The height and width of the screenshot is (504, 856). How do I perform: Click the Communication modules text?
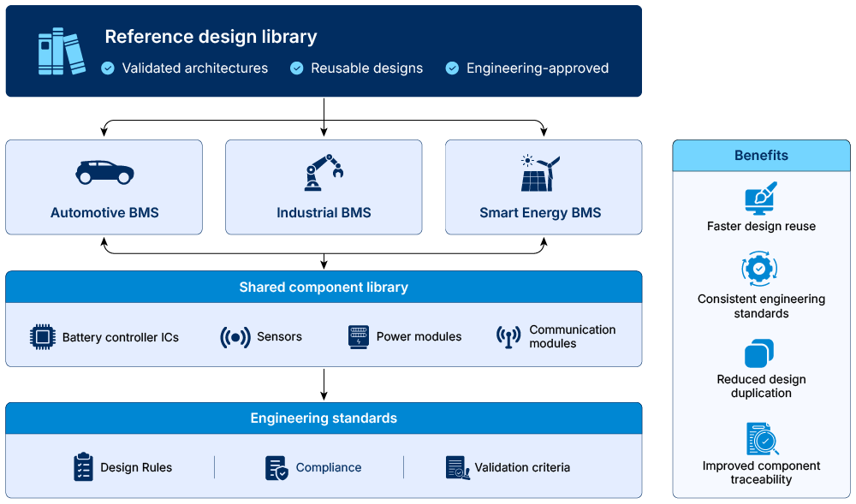pos(572,336)
